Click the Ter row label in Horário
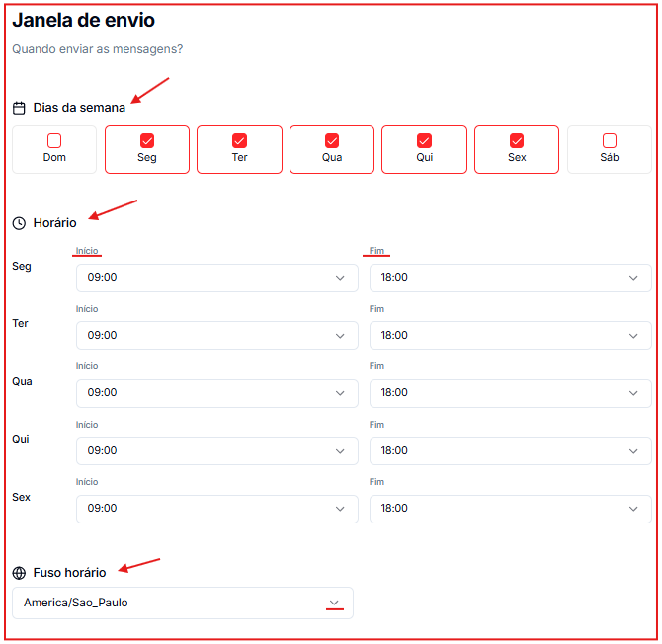Screen dimensions: 662x644 (x=20, y=324)
